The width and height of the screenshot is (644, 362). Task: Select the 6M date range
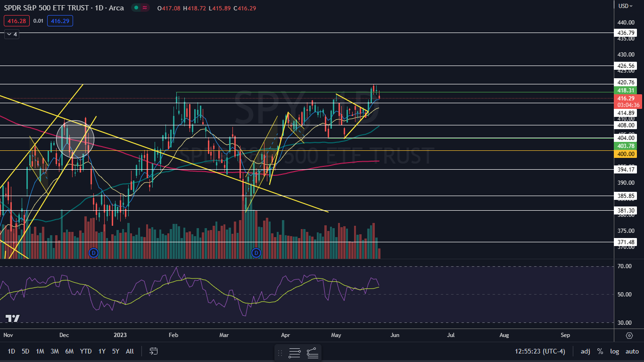(x=69, y=351)
